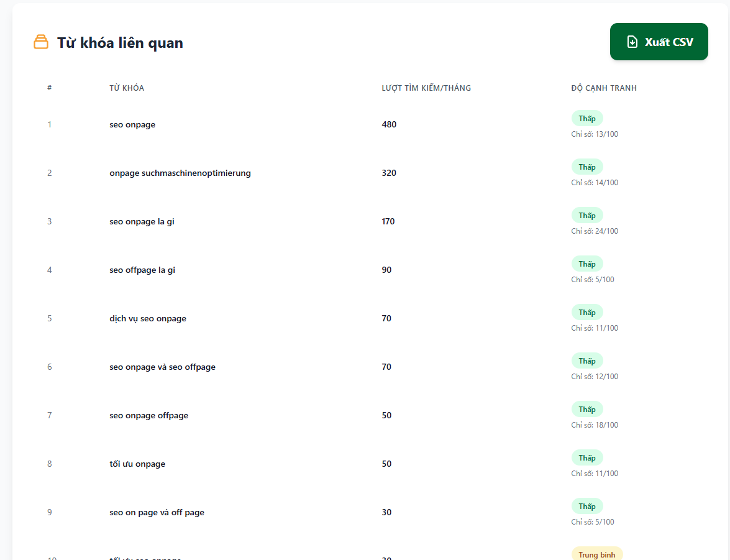
Task: Click the "LƯỢT TÌM KIẾM/THÁNG" column header
Action: click(x=426, y=88)
